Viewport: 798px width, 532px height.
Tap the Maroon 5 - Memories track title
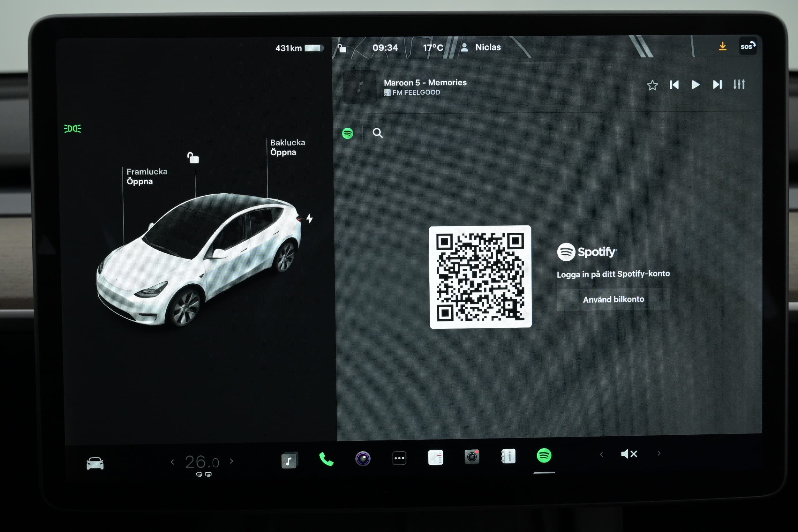coord(425,82)
